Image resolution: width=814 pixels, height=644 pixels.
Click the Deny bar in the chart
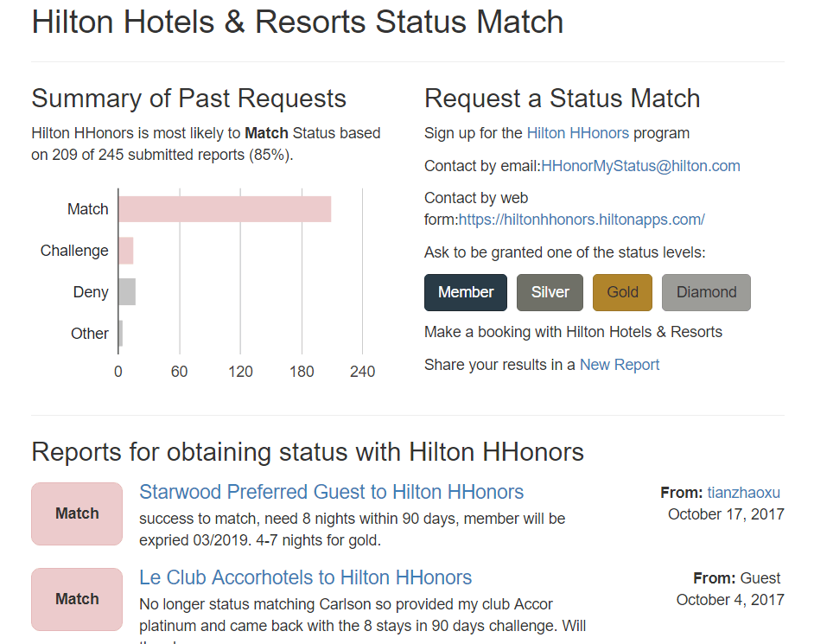[x=127, y=292]
